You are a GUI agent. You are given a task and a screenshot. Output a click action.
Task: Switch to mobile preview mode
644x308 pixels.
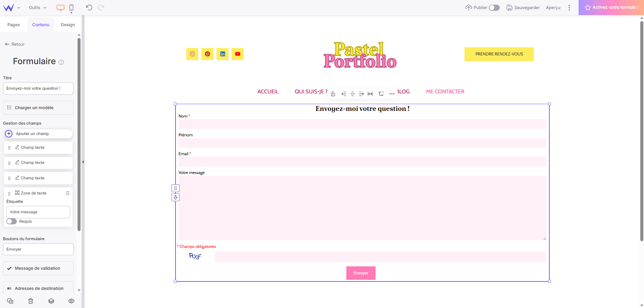pyautogui.click(x=71, y=7)
